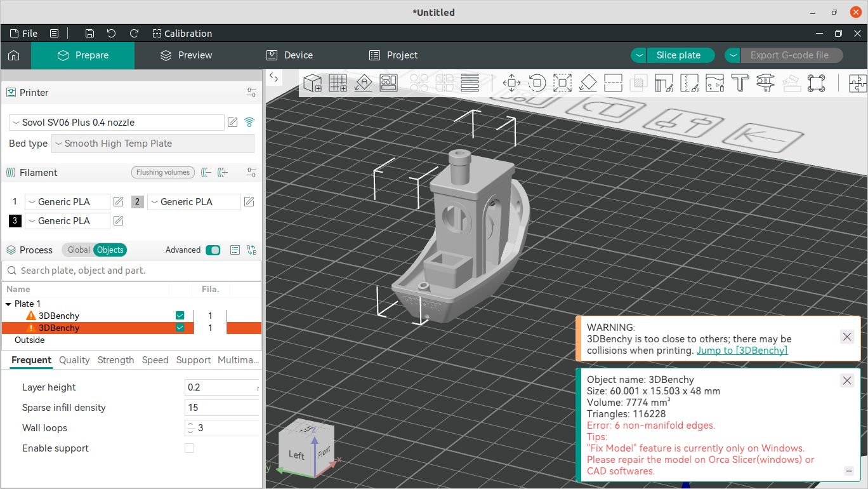868x489 pixels.
Task: Click the printer Wi-Fi connection icon
Action: (249, 122)
